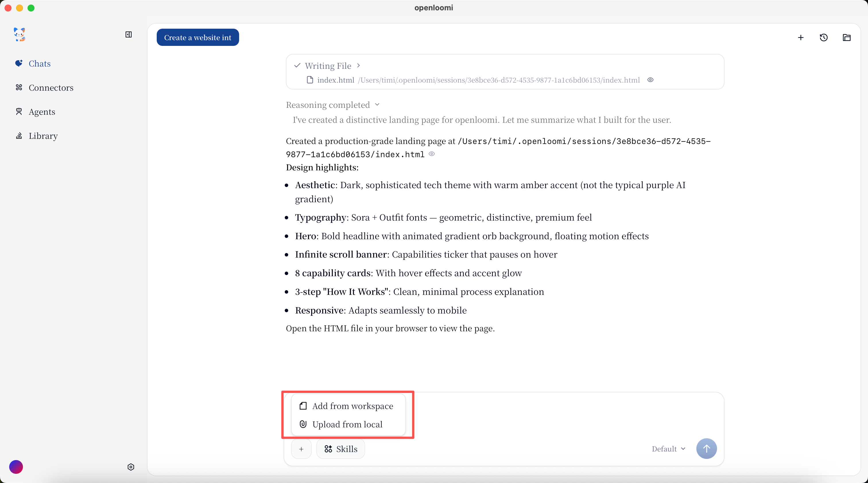Screen dimensions: 868x483
Task: Expand the Writing File step chevron
Action: pyautogui.click(x=359, y=65)
